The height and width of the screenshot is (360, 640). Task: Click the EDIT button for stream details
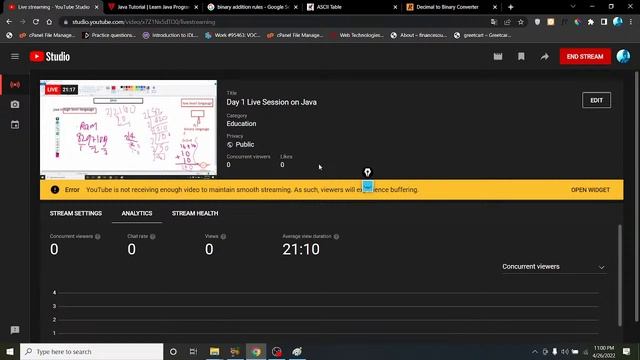596,100
